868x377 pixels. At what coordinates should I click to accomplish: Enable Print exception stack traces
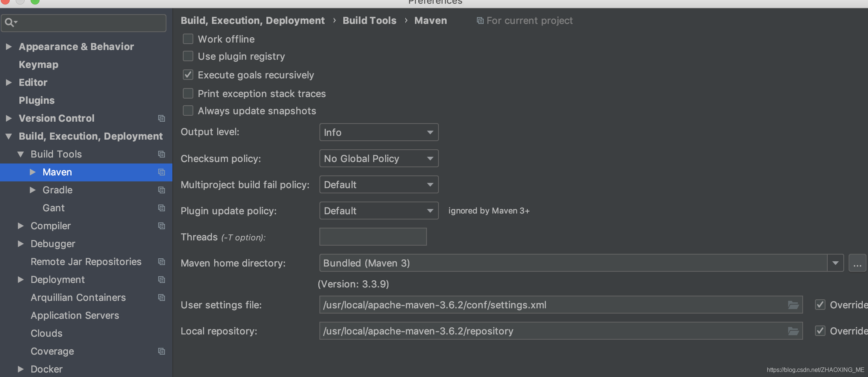pos(188,93)
